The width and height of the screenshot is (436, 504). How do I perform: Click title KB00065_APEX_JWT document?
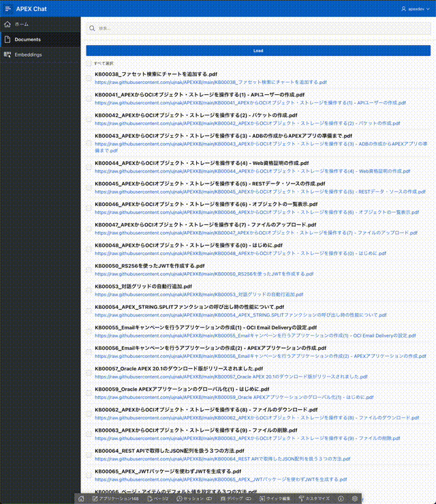coord(168,471)
